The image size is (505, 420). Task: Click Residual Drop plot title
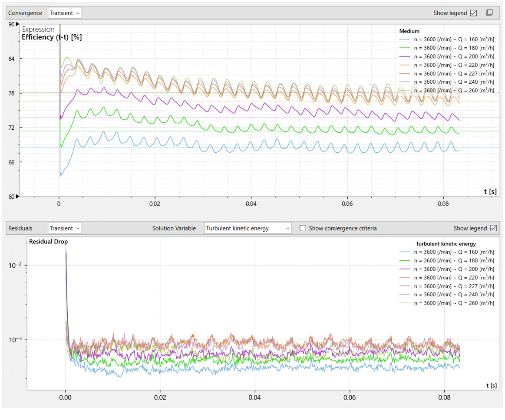tap(48, 241)
